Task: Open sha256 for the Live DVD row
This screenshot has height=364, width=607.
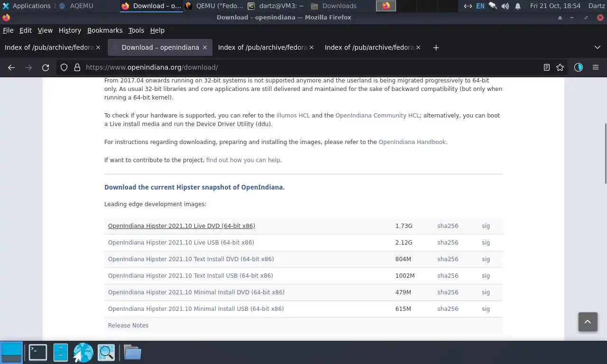Action: point(448,226)
